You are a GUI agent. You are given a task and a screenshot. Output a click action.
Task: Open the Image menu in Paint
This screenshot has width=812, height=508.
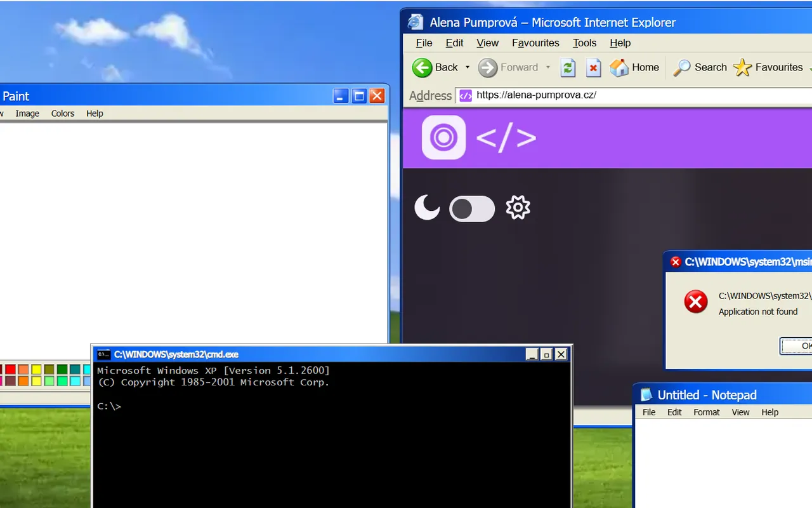pos(27,113)
